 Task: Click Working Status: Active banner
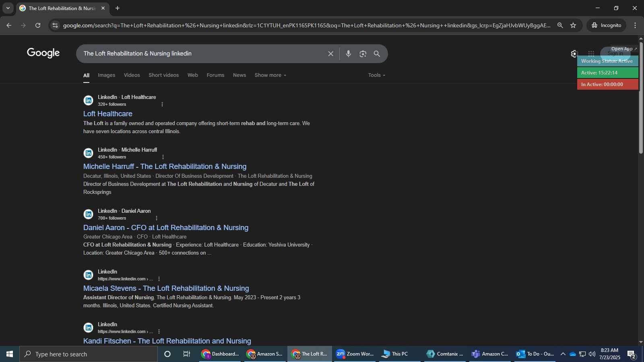[x=607, y=61]
